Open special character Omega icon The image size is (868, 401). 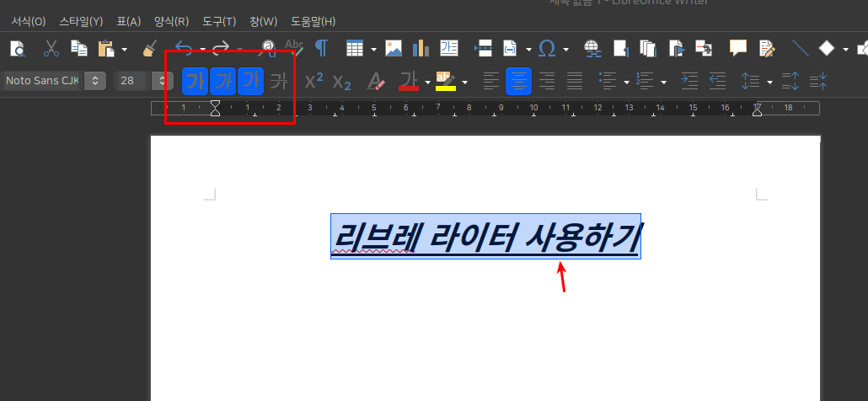point(546,48)
